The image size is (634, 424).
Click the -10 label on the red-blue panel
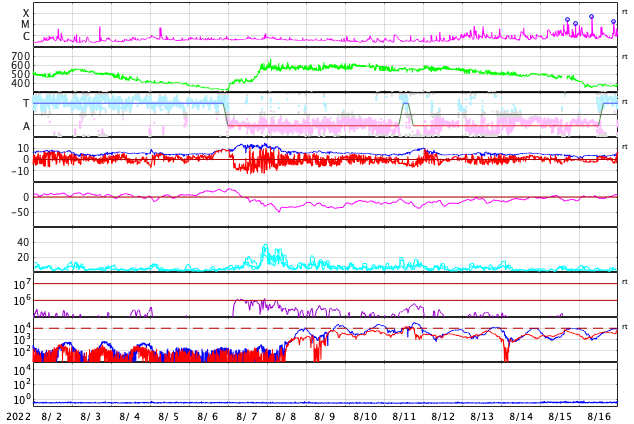coord(20,171)
